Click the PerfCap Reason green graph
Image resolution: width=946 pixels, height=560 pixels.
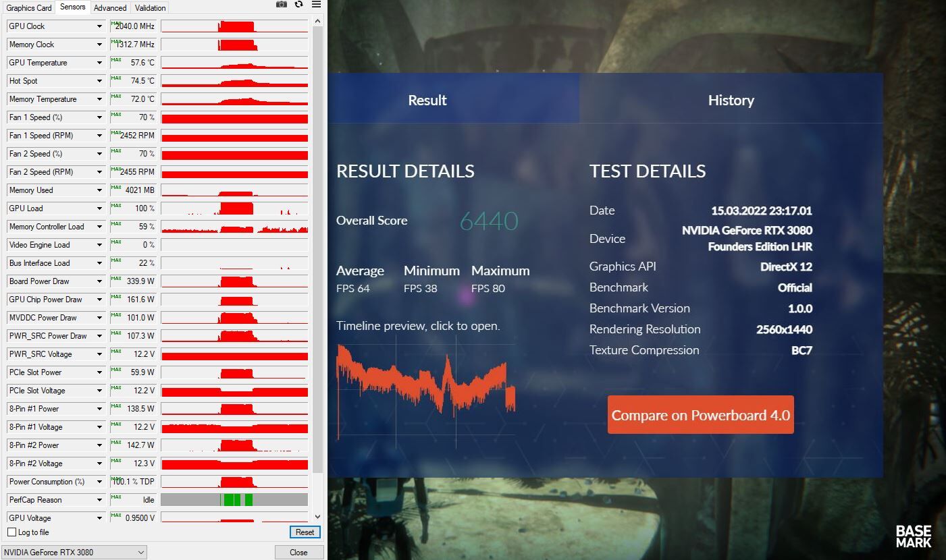pos(234,500)
